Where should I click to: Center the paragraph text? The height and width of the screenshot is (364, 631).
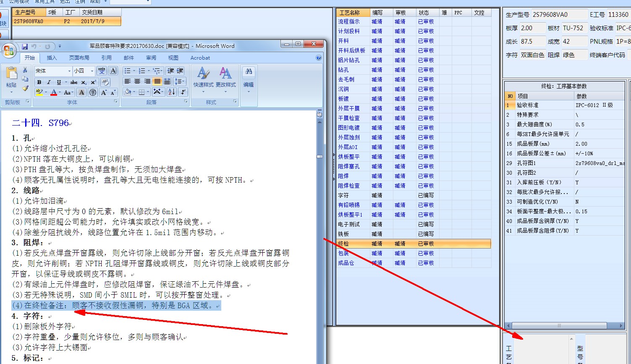click(x=137, y=81)
